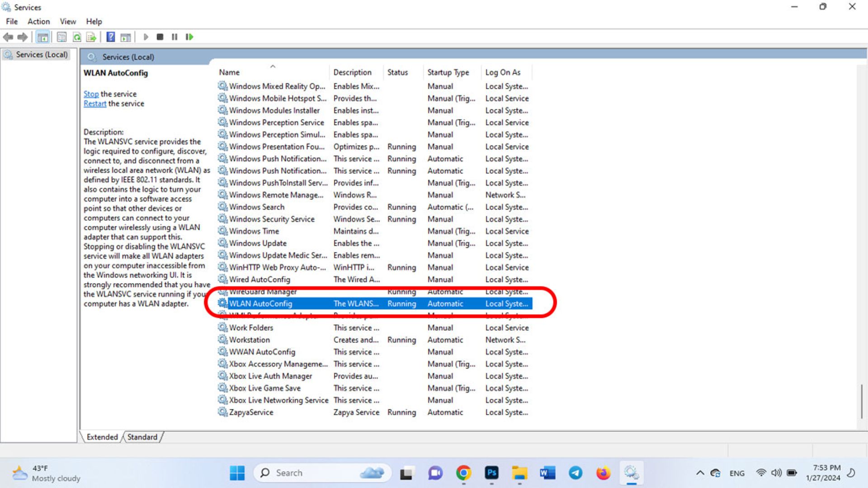The width and height of the screenshot is (868, 488).
Task: Click the Pause Service toolbar icon
Action: [174, 37]
